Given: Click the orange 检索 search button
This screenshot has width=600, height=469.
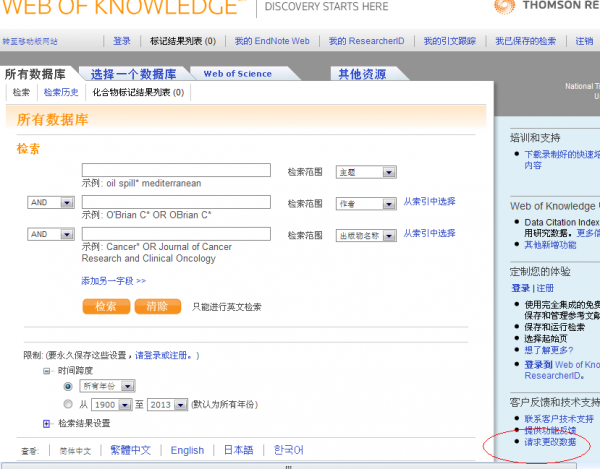Looking at the screenshot, I should (106, 306).
